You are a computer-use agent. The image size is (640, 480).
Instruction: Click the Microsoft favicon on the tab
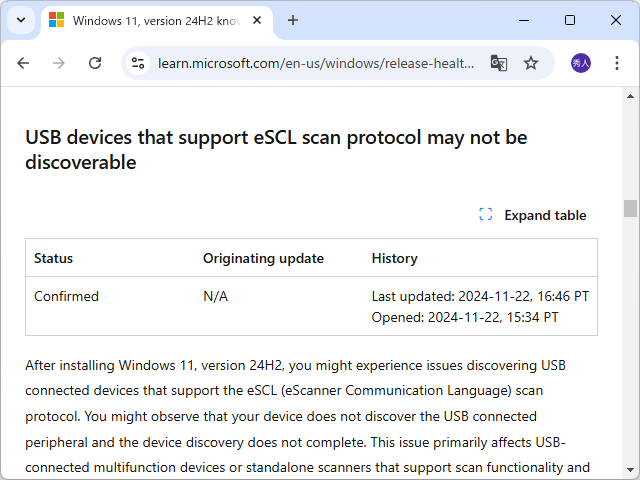click(56, 20)
